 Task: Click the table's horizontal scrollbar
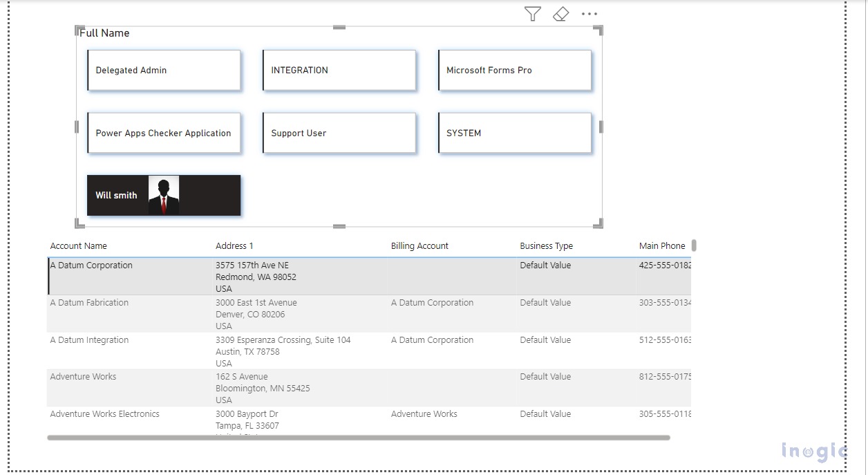(358, 438)
